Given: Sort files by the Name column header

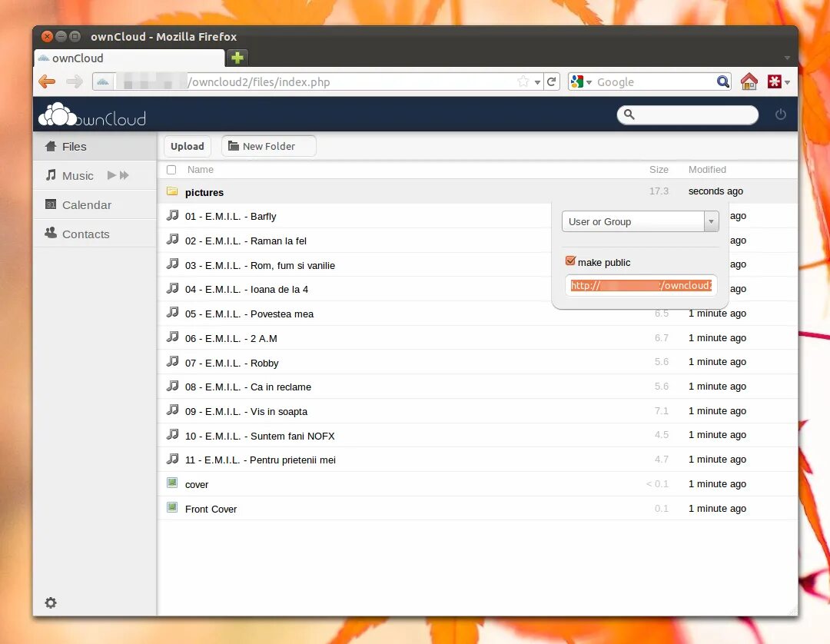Looking at the screenshot, I should pos(200,170).
